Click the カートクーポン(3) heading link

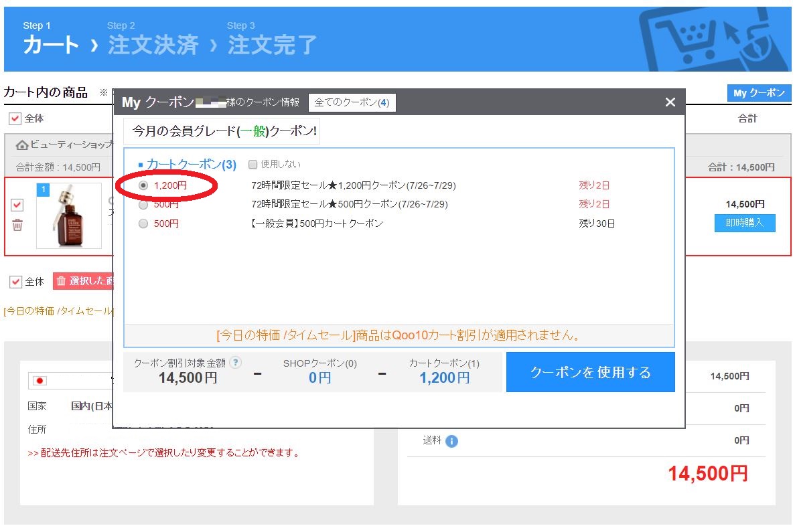click(x=191, y=165)
